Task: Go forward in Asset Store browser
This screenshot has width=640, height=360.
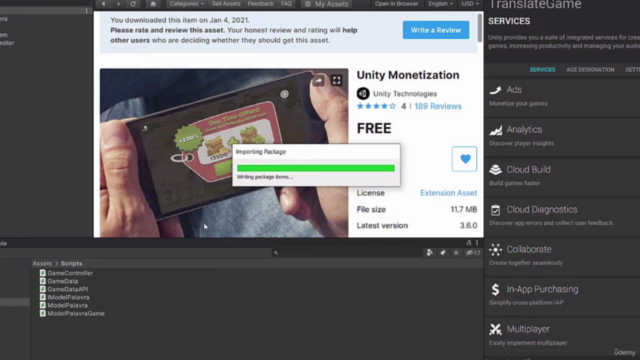Action: [118, 4]
